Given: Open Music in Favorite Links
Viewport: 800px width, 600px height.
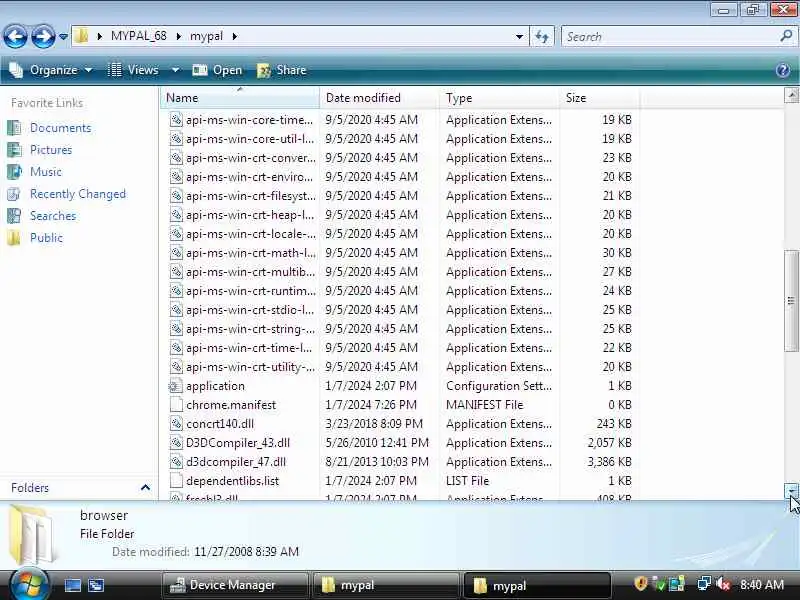Looking at the screenshot, I should 46,171.
